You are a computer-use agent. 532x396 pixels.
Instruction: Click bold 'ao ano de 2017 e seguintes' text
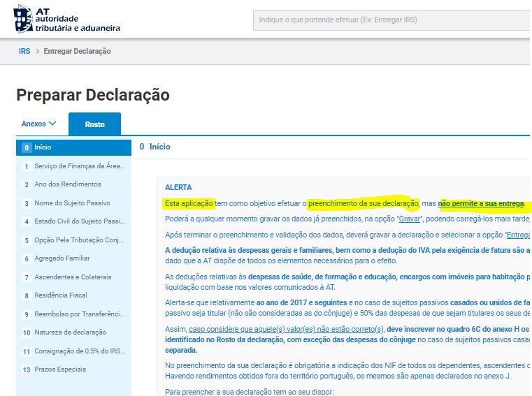301,303
